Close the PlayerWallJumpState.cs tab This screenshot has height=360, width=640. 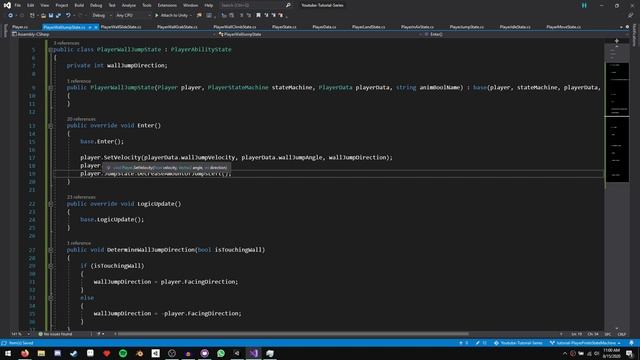(x=96, y=27)
